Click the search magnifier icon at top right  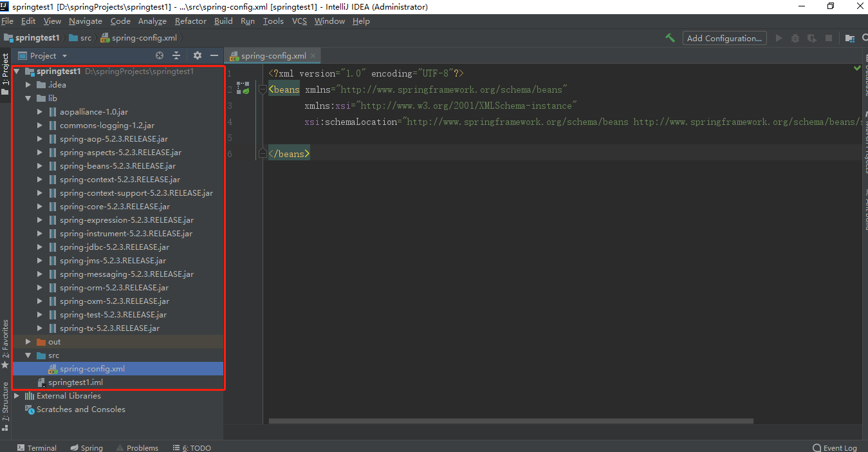865,38
